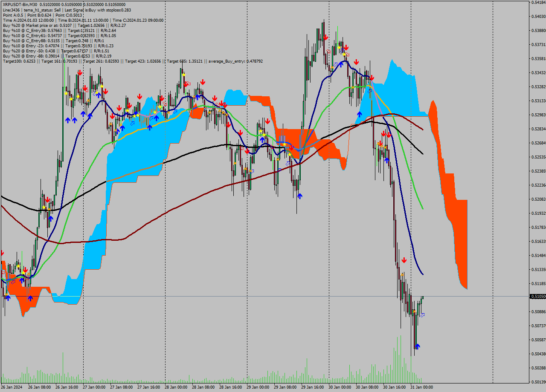546x392 pixels.
Task: Click the 'Time A:2024.01.03 12:00:00' line
Action: (x=83, y=20)
